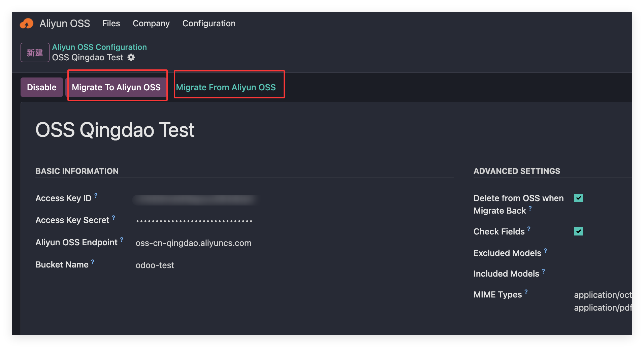
Task: Expand the Configuration menu
Action: (209, 24)
